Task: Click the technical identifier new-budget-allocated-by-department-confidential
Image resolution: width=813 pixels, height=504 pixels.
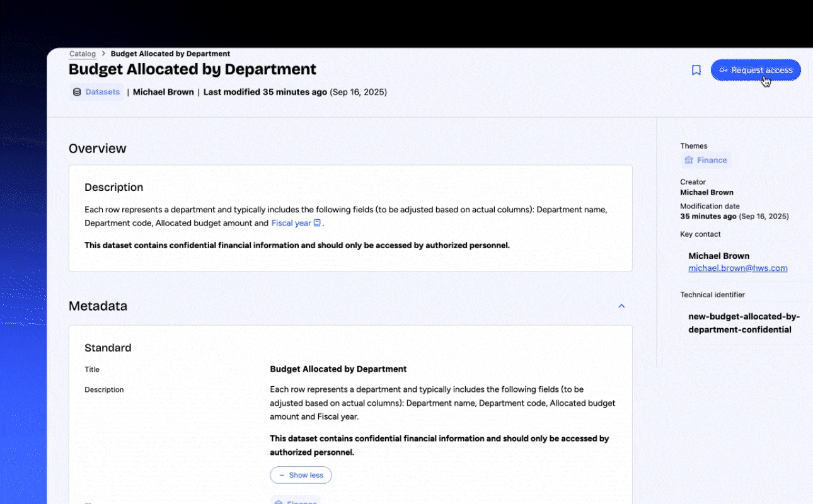Action: click(744, 323)
